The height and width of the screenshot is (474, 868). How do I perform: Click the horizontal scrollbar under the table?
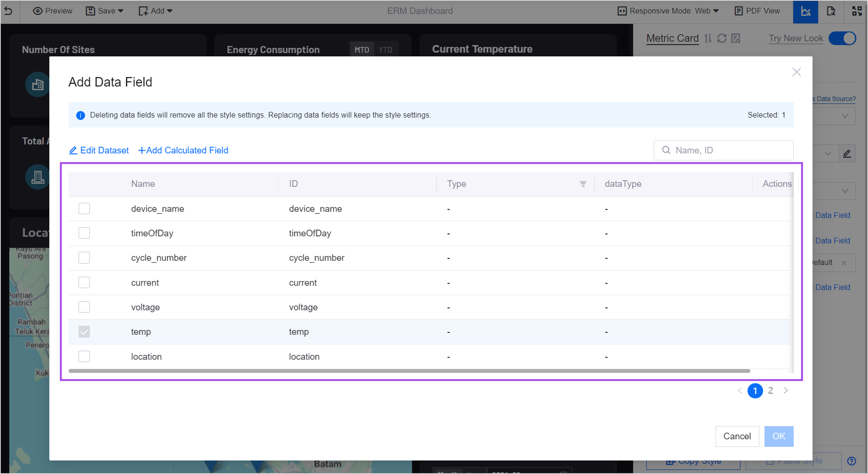tap(409, 371)
